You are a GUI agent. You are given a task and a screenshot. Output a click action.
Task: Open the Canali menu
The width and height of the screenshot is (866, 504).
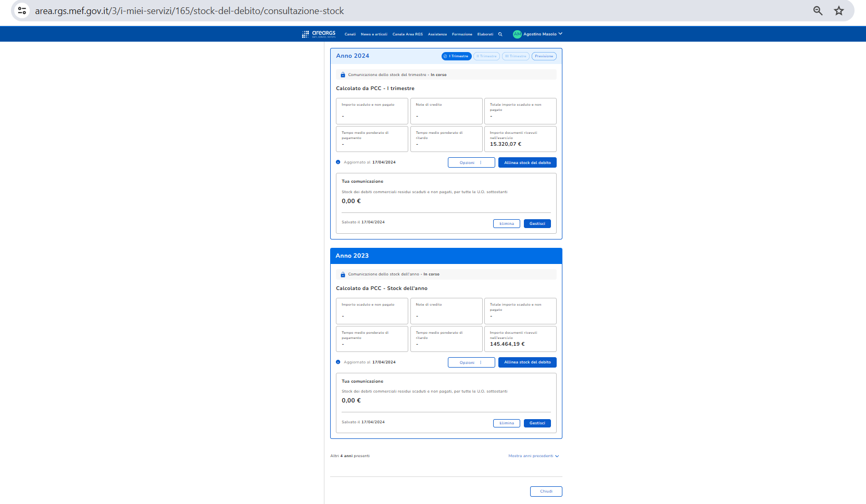tap(350, 34)
